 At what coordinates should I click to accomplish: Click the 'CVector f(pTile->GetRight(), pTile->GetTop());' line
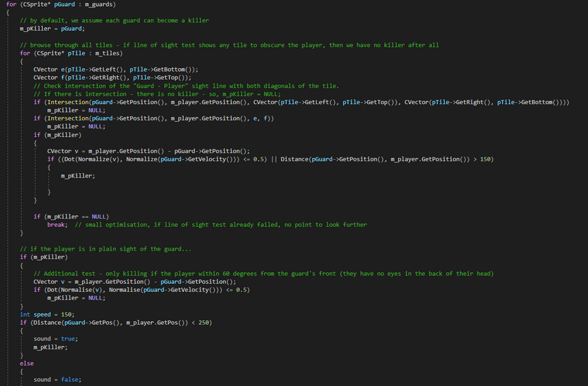(112, 78)
